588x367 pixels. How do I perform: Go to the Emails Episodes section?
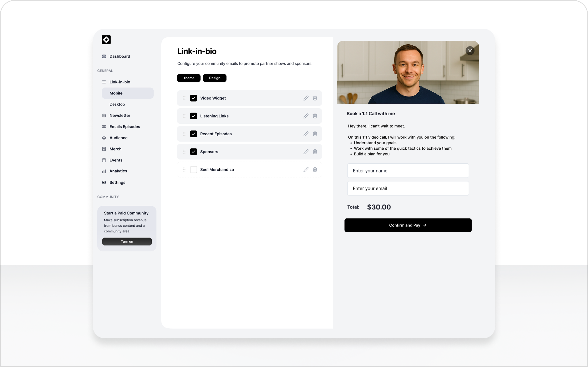pyautogui.click(x=125, y=127)
